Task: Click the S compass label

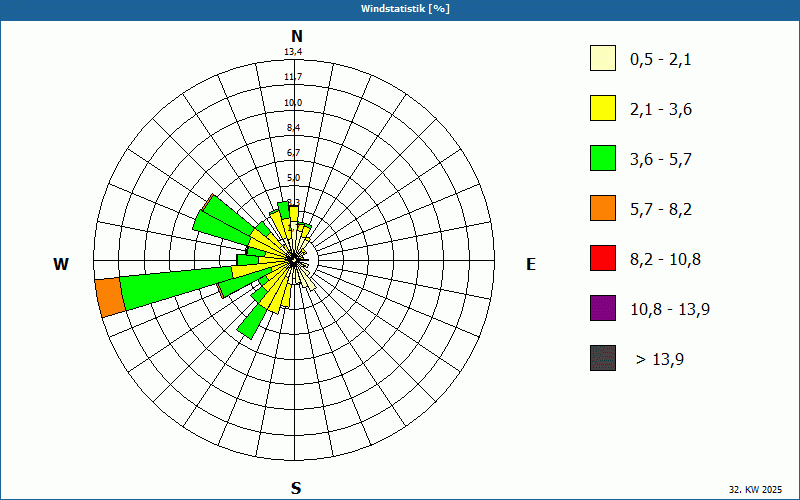Action: (x=296, y=488)
